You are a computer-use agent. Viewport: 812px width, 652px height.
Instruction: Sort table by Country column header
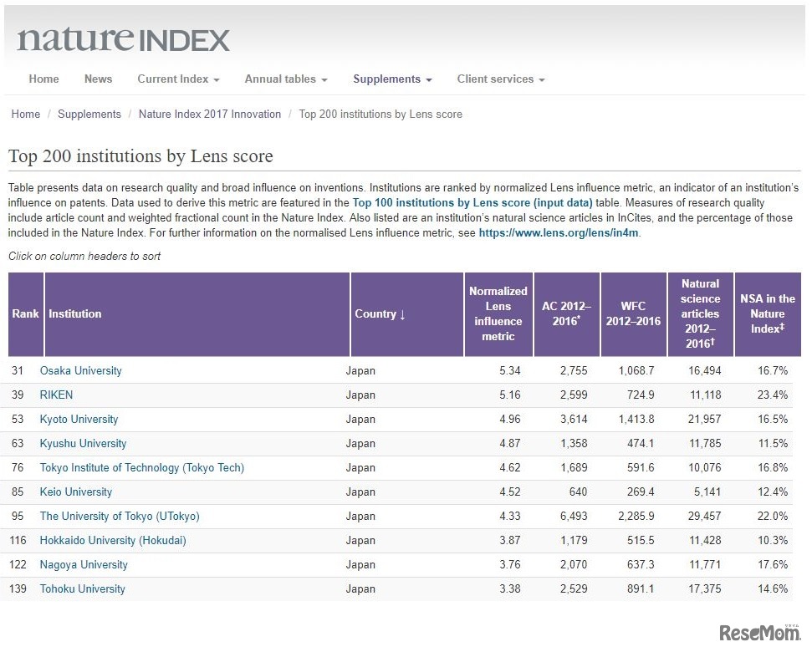click(x=380, y=314)
